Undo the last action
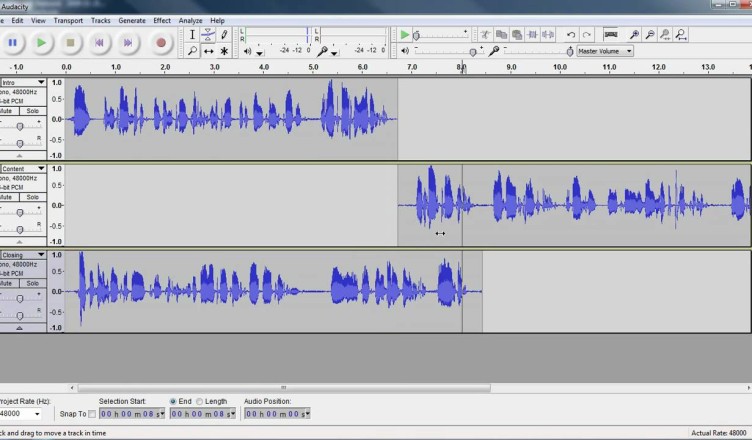This screenshot has height=440, width=752. [571, 35]
